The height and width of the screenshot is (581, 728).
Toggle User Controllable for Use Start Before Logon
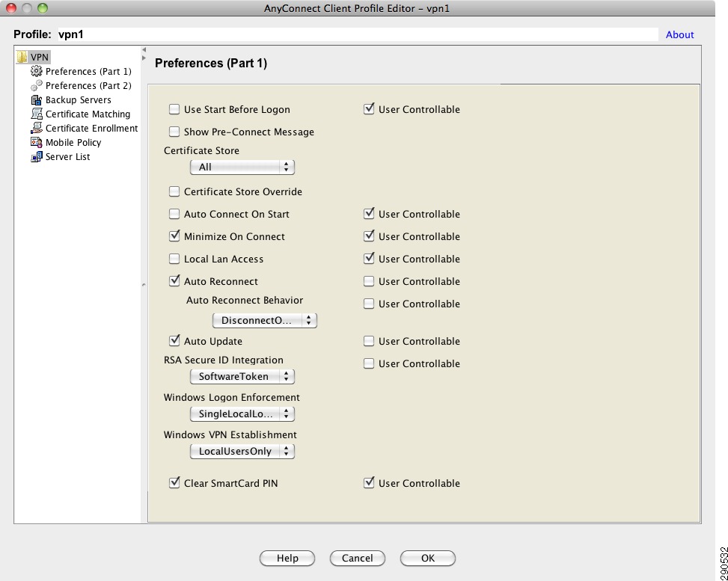tap(369, 109)
